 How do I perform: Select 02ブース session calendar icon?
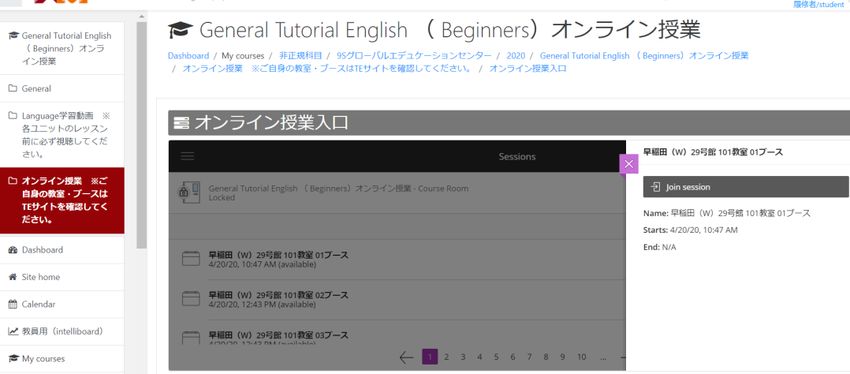pyautogui.click(x=191, y=299)
